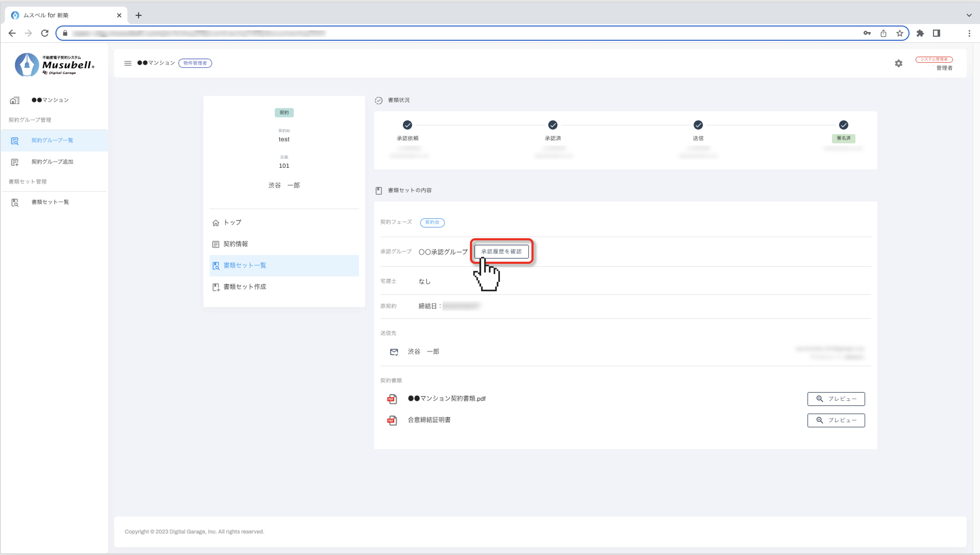Open settings gear in top header

click(x=898, y=63)
